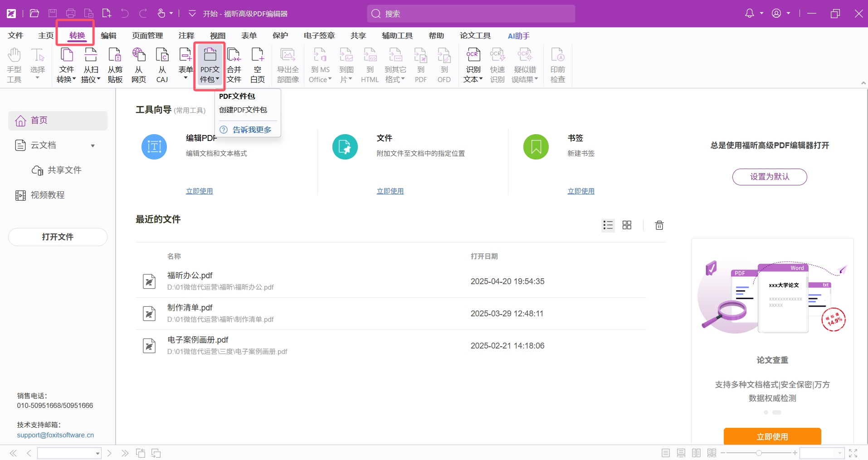Click 立即使用 link under 编辑PDF

[x=199, y=191]
